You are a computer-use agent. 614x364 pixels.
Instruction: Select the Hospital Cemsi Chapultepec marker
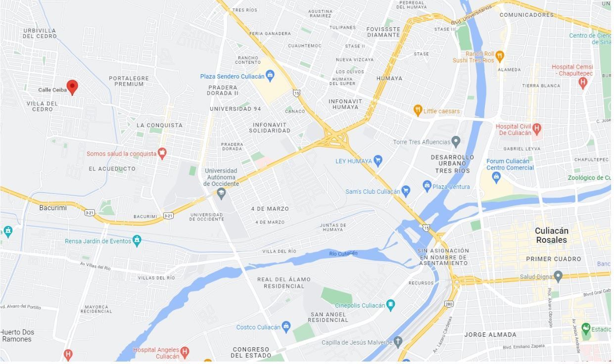tap(583, 83)
